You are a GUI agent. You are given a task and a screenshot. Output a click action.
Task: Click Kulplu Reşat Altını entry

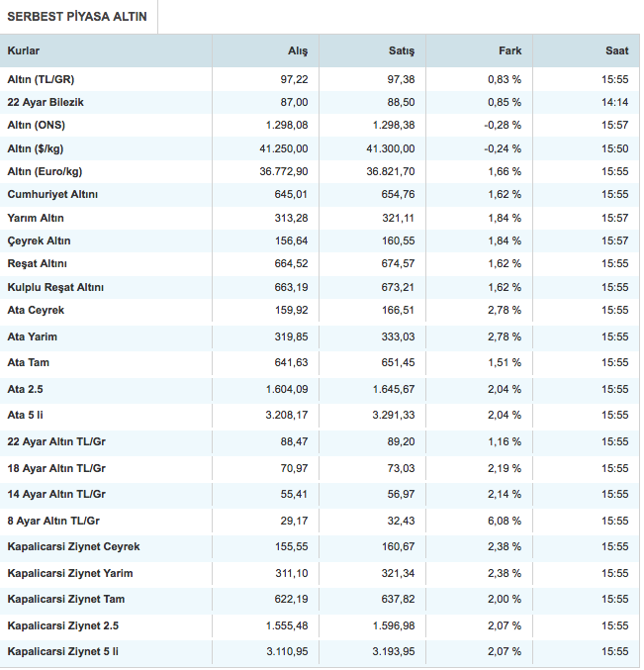[x=55, y=287]
